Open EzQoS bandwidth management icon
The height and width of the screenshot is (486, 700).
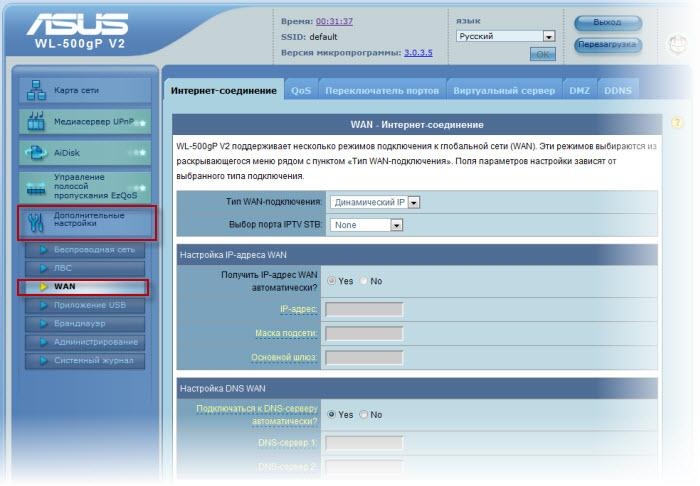[x=36, y=186]
